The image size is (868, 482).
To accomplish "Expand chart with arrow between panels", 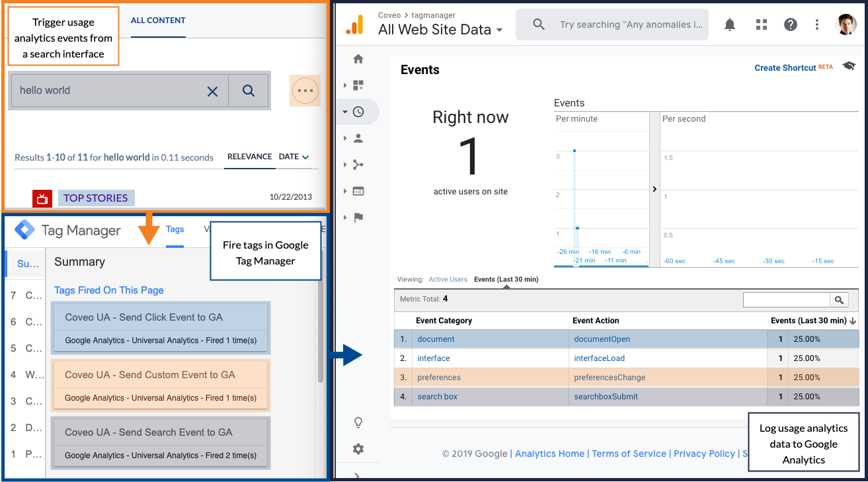I will pyautogui.click(x=654, y=189).
